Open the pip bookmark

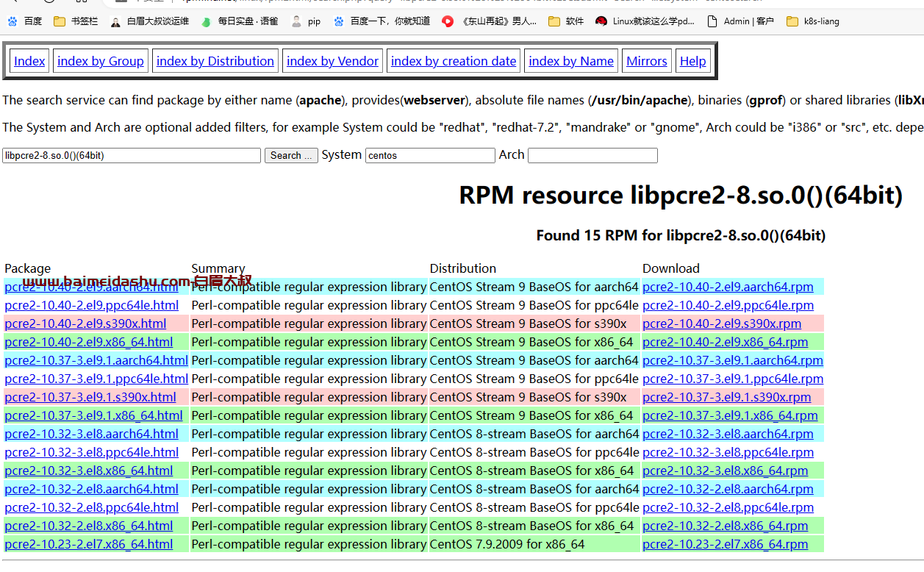306,21
